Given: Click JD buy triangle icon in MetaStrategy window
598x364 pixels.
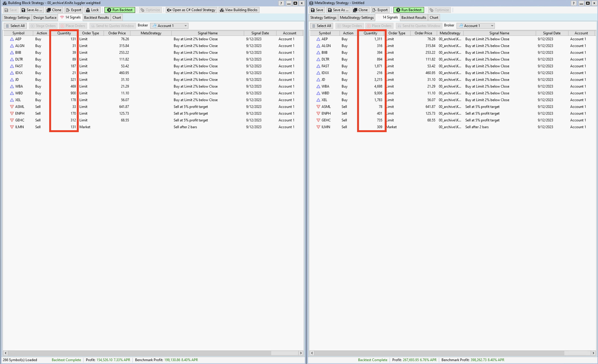Looking at the screenshot, I should coord(318,80).
